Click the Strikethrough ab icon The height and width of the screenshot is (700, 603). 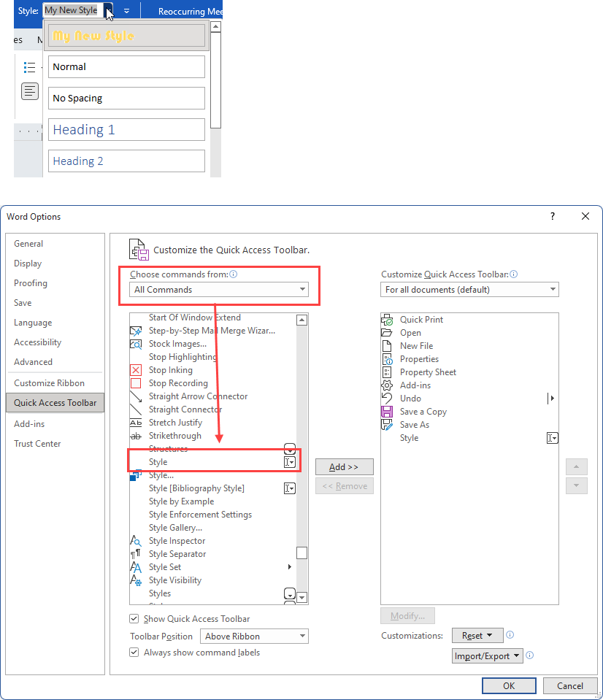tap(136, 436)
